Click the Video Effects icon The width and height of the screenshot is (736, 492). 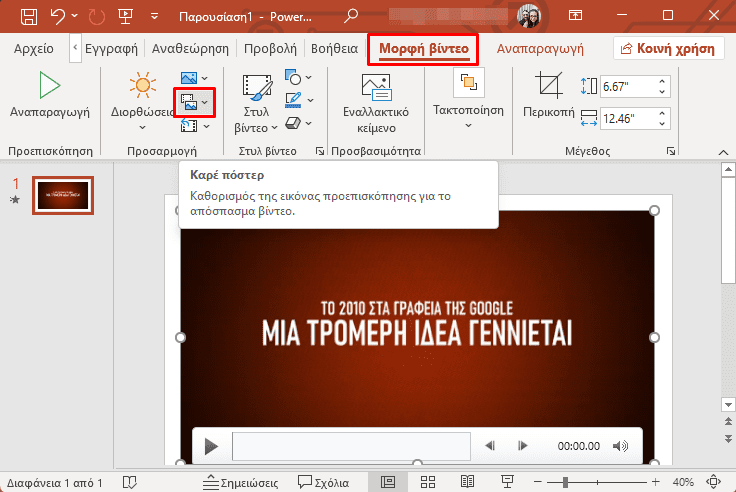(293, 123)
